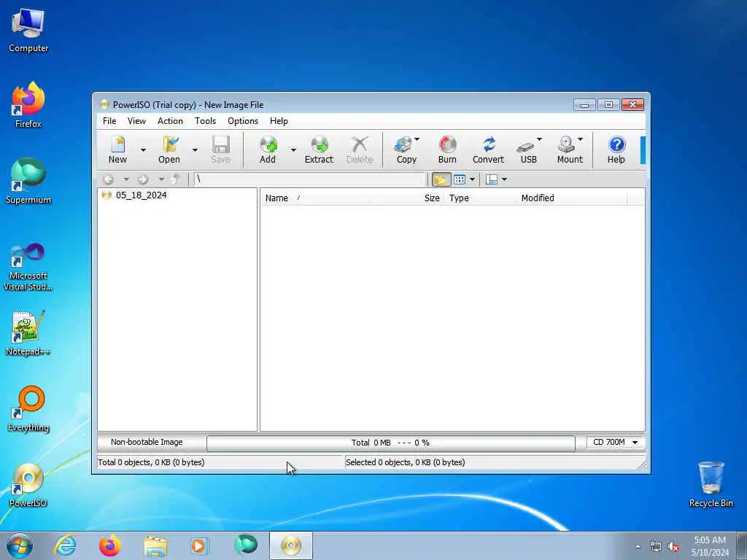This screenshot has width=747, height=560.
Task: Open the Notepad++ desktop shortcut
Action: click(28, 332)
